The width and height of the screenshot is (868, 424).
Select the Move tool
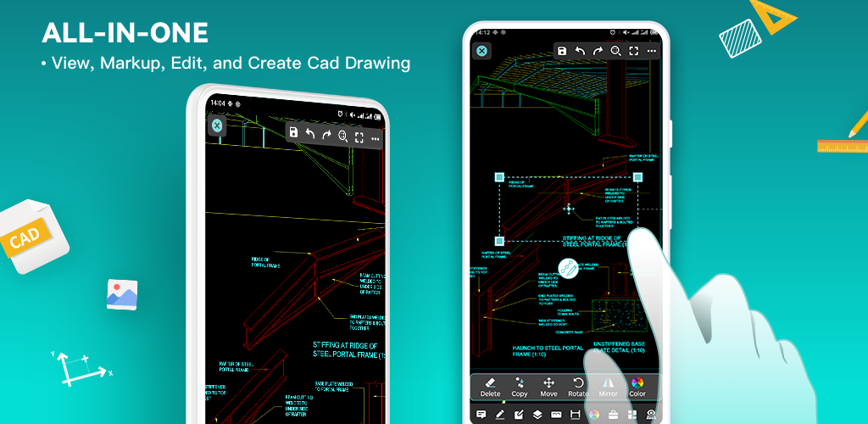tap(548, 387)
